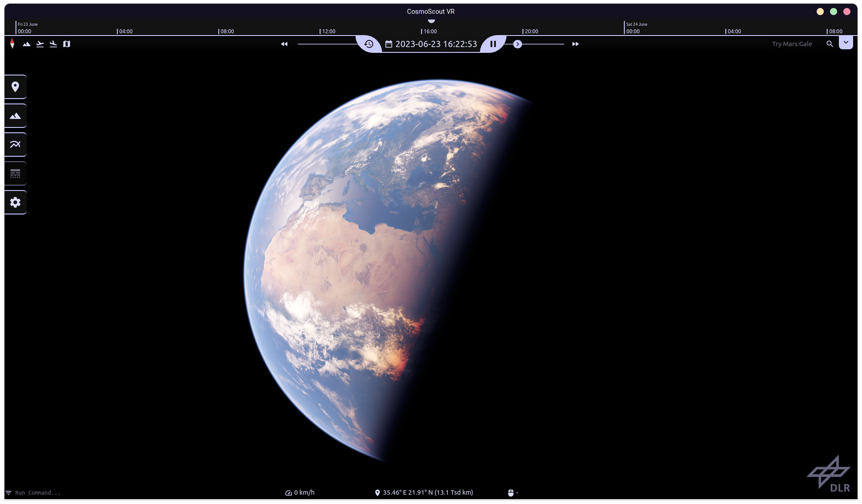Click the rewind time button
Screen dimensions: 862x504
coord(284,44)
